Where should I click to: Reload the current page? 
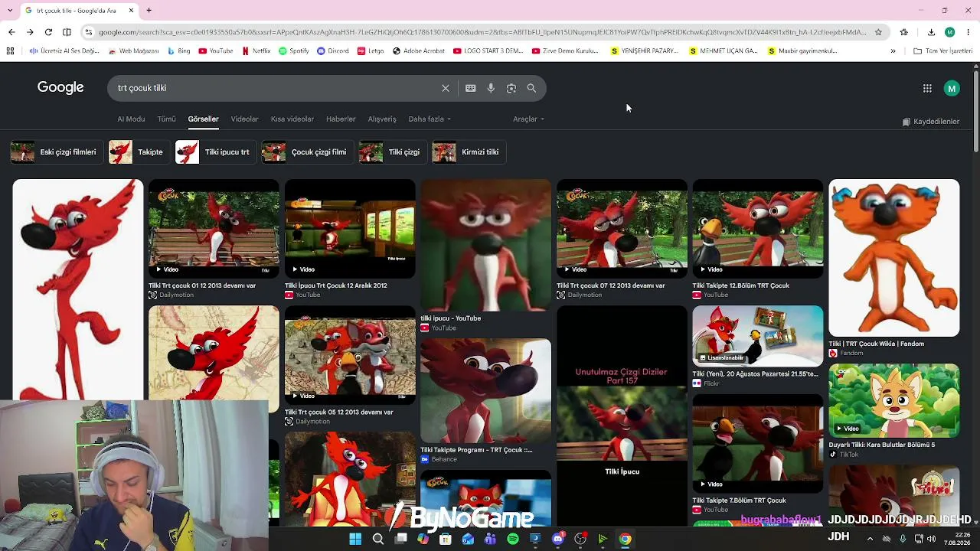(48, 32)
